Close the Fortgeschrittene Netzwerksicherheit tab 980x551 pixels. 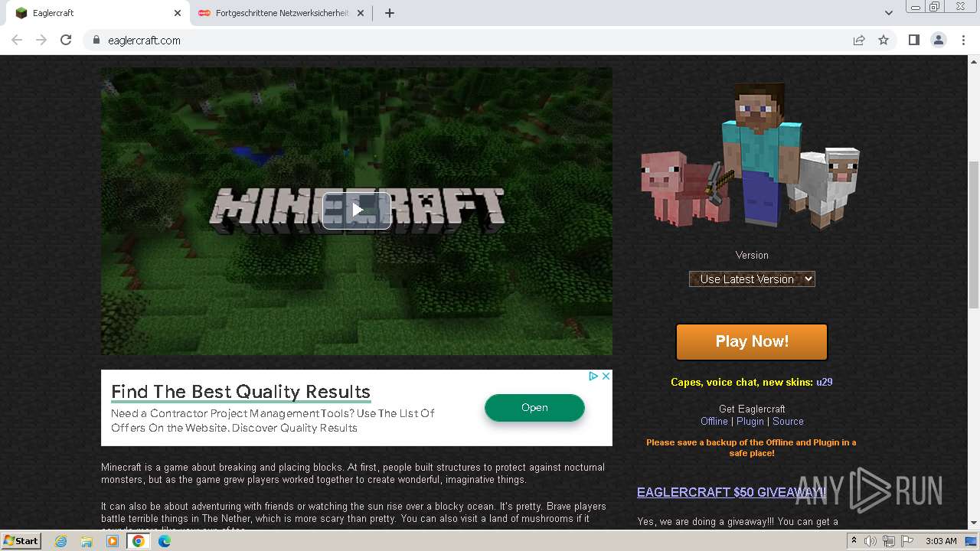pyautogui.click(x=361, y=13)
